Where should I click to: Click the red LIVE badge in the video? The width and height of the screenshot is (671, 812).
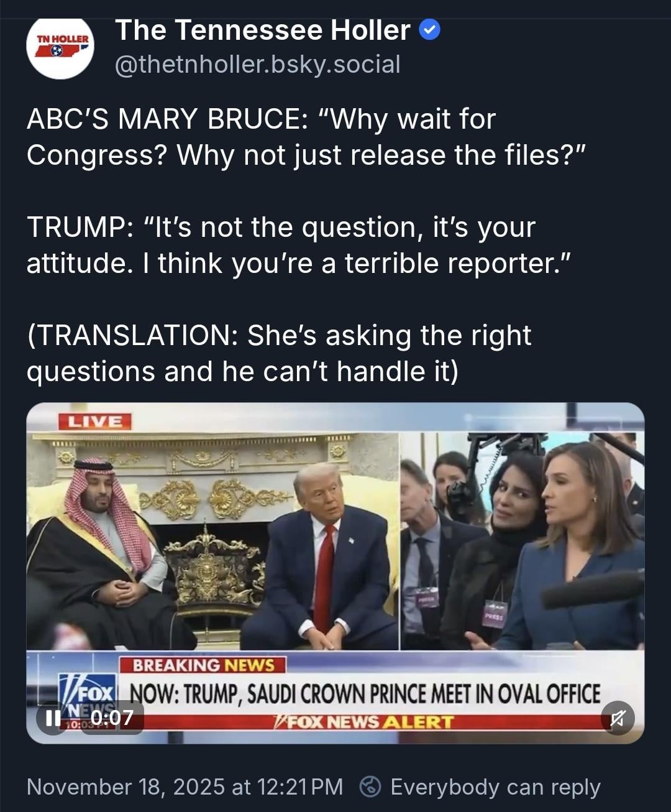(x=94, y=422)
